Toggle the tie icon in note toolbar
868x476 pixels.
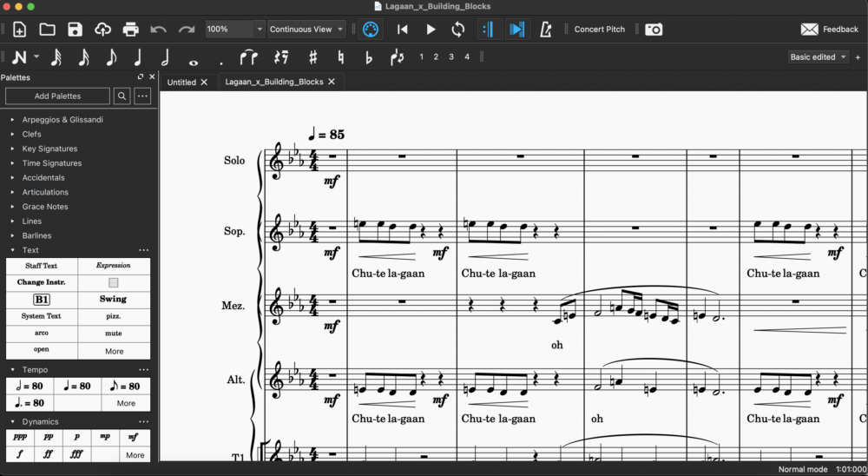click(x=249, y=57)
